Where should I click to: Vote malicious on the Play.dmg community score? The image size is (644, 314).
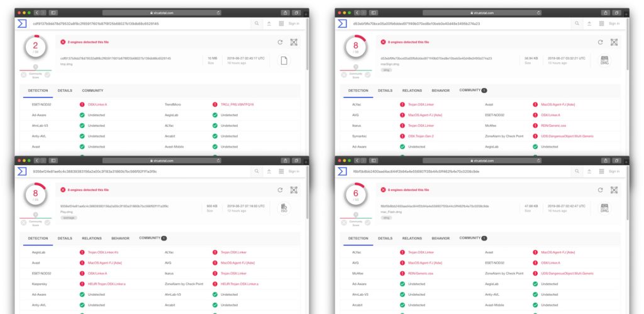click(x=23, y=223)
